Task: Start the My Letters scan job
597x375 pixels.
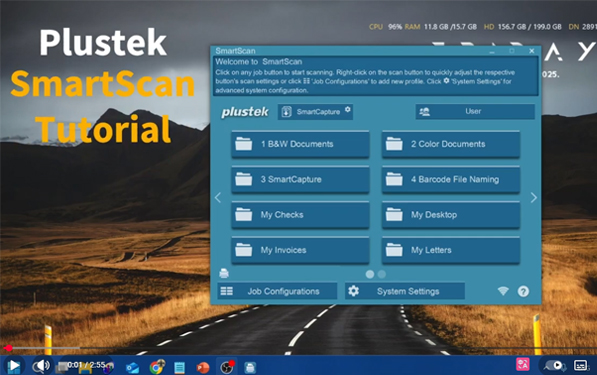Action: tap(451, 250)
